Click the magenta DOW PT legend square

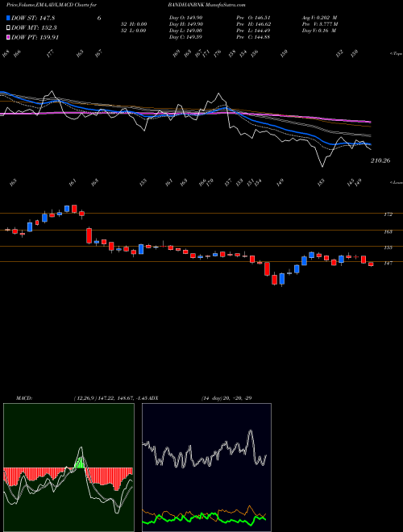click(9, 37)
